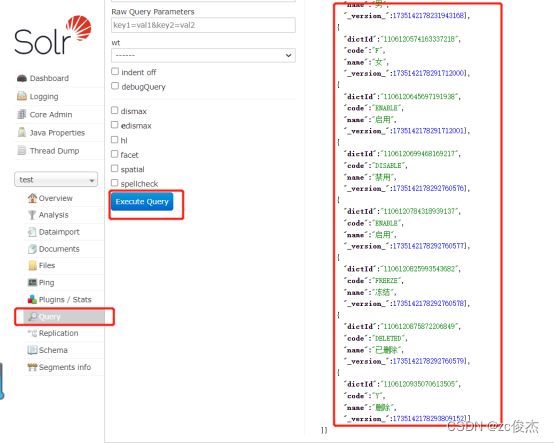554x443 pixels.
Task: Click the Replication icon
Action: pos(32,333)
